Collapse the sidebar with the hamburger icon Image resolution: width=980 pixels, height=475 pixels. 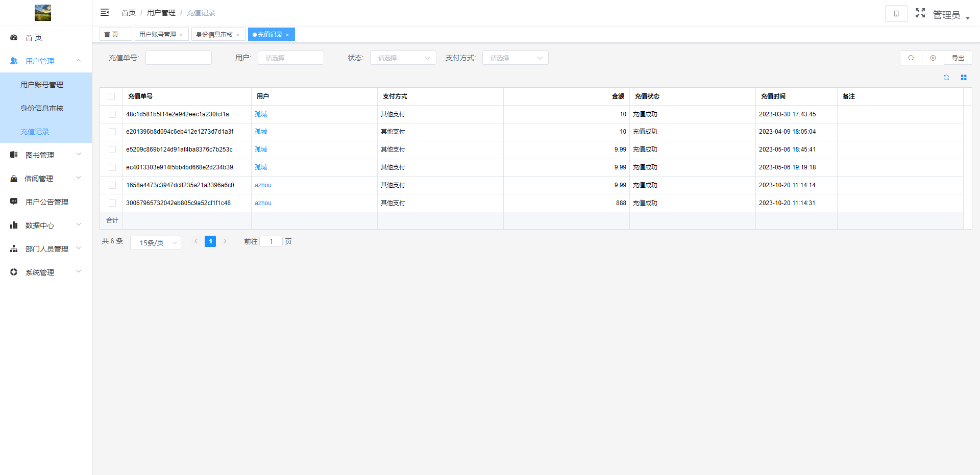click(x=105, y=12)
